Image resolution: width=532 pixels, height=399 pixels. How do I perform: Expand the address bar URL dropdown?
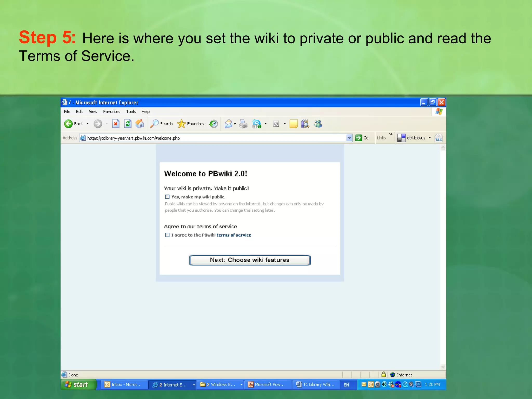pos(349,138)
